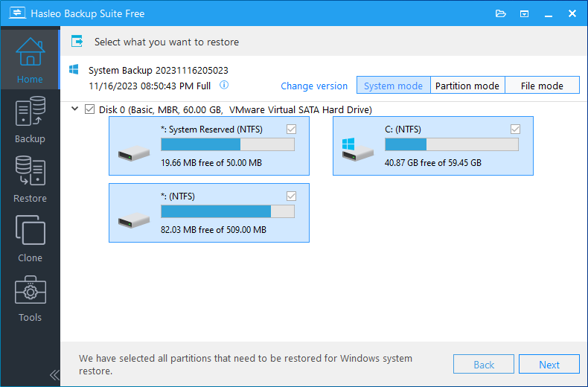Close the Hasleo Backup Suite window
The height and width of the screenshot is (387, 588).
tap(572, 13)
